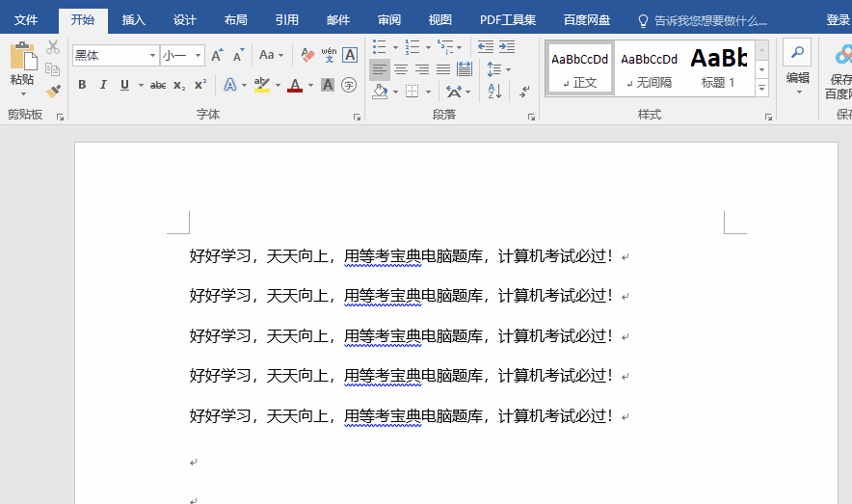This screenshot has height=504, width=852.
Task: Click the Copy icon
Action: pyautogui.click(x=53, y=69)
